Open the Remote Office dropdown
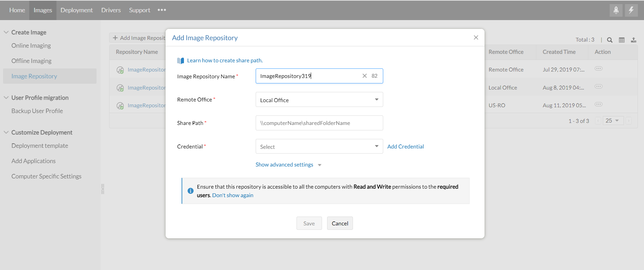This screenshot has width=644, height=270. [x=319, y=100]
